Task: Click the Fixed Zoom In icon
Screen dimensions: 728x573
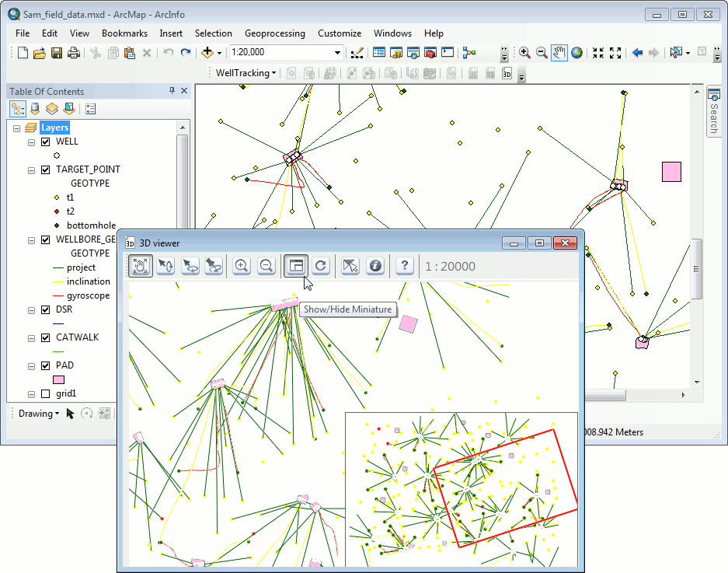Action: [598, 53]
